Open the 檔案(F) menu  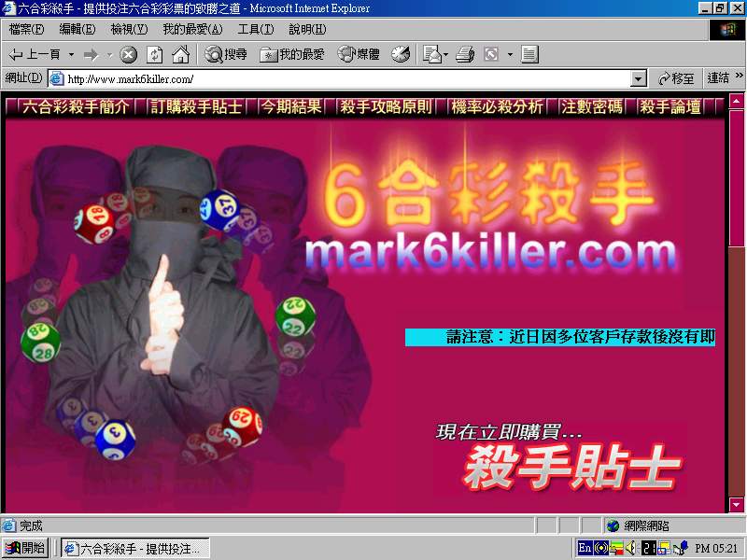[x=26, y=30]
